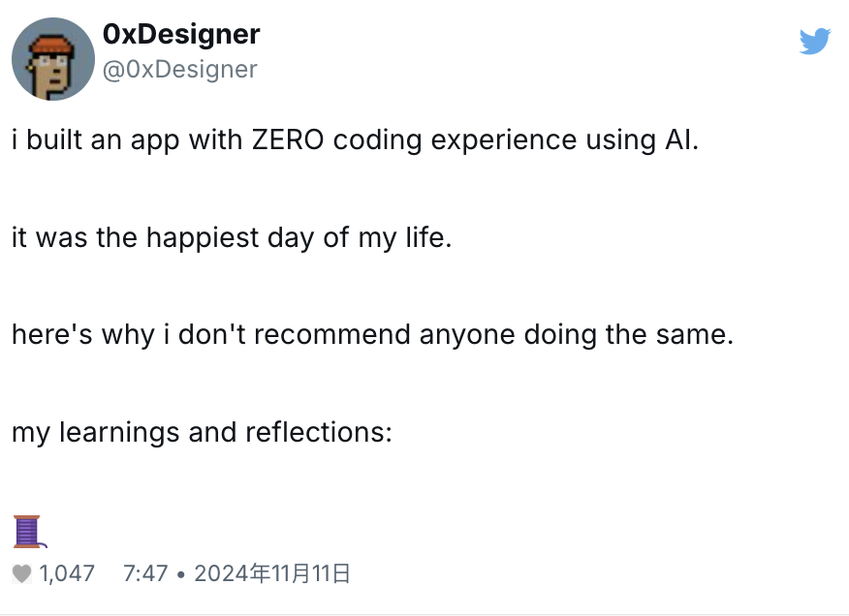
Task: Click the "my learnings and reflections" line
Action: (202, 432)
